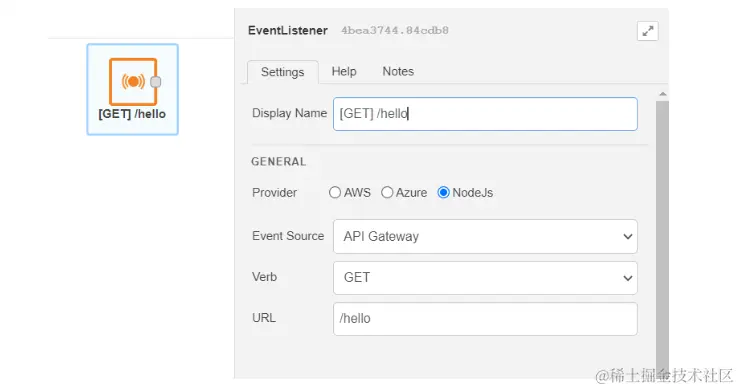Click the Event Source field label
This screenshot has height=390, width=739.
288,236
